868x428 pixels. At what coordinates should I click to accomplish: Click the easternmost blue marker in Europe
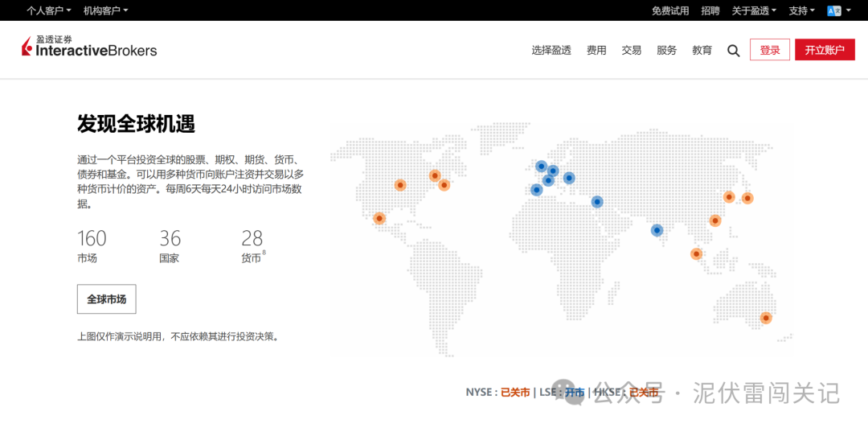coord(569,178)
